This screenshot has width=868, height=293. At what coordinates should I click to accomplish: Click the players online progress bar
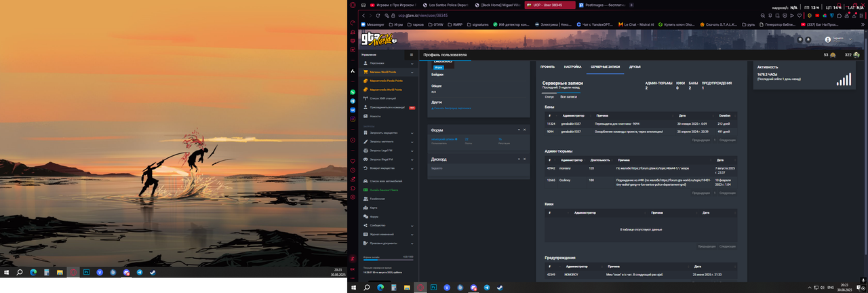coord(388,260)
